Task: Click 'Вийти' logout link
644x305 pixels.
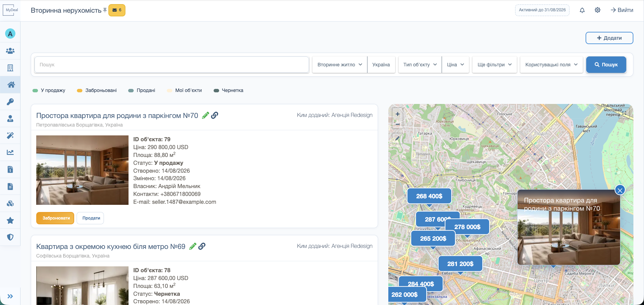Action: click(622, 10)
